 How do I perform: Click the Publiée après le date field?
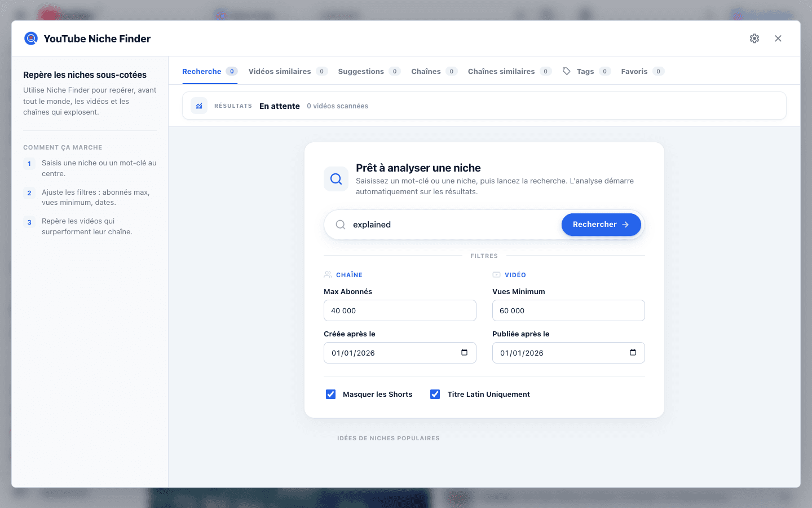(x=568, y=353)
